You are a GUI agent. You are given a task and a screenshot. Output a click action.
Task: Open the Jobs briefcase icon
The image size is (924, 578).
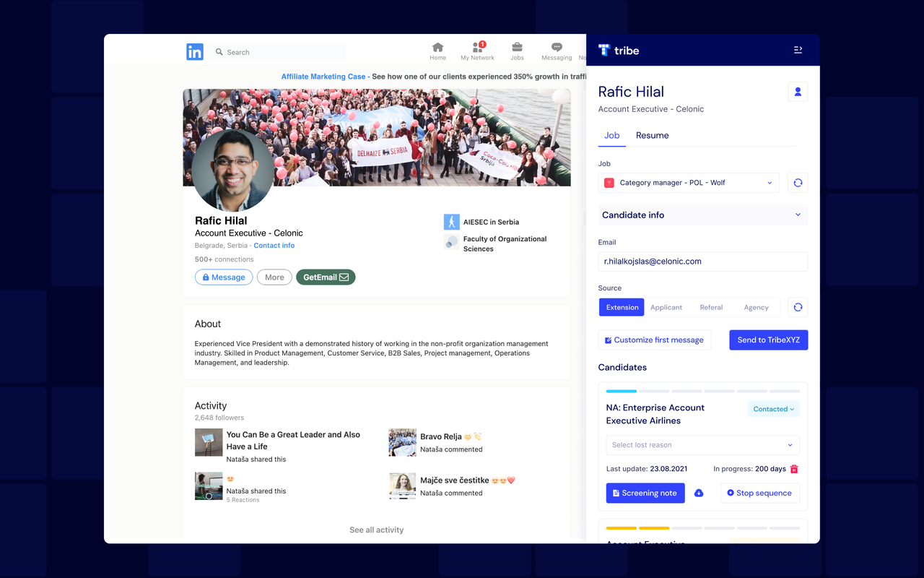click(x=517, y=47)
